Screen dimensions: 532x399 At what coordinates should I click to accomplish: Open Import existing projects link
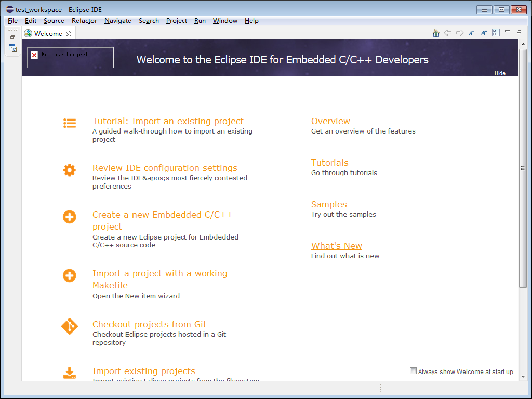(144, 371)
